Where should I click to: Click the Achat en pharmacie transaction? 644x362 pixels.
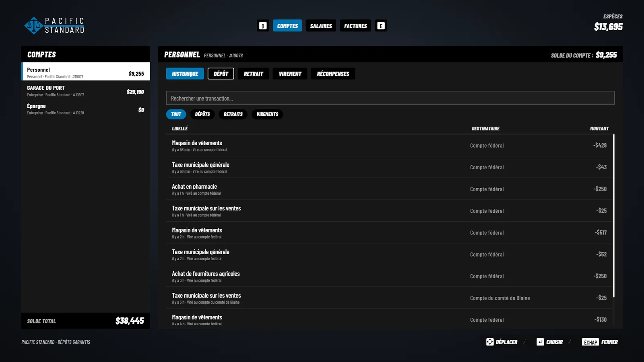389,189
